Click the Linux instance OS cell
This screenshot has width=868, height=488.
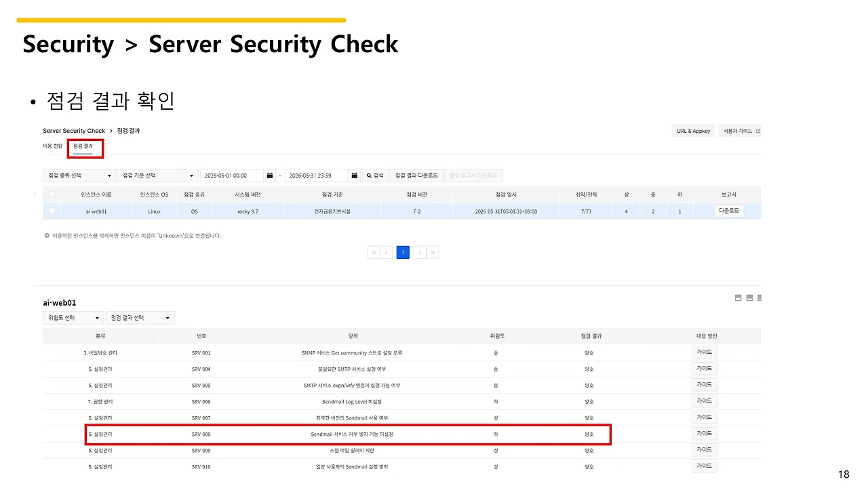[155, 211]
